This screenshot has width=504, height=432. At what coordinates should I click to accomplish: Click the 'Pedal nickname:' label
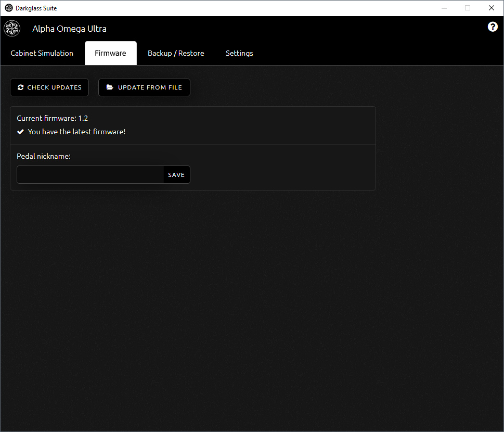(x=44, y=156)
